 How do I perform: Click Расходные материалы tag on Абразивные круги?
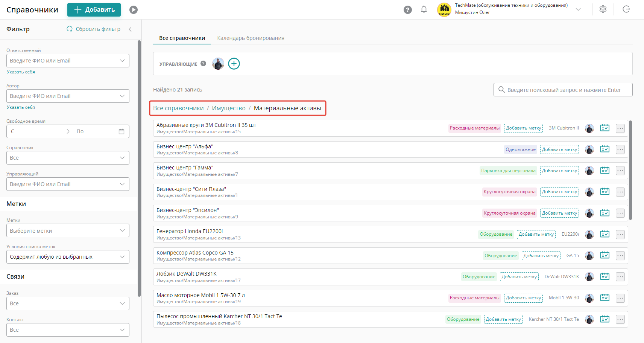(x=475, y=128)
